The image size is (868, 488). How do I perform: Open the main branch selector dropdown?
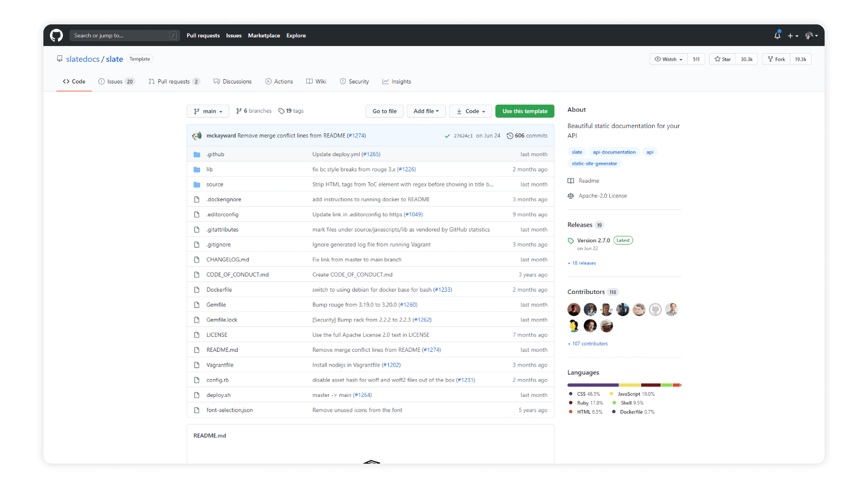pyautogui.click(x=208, y=111)
